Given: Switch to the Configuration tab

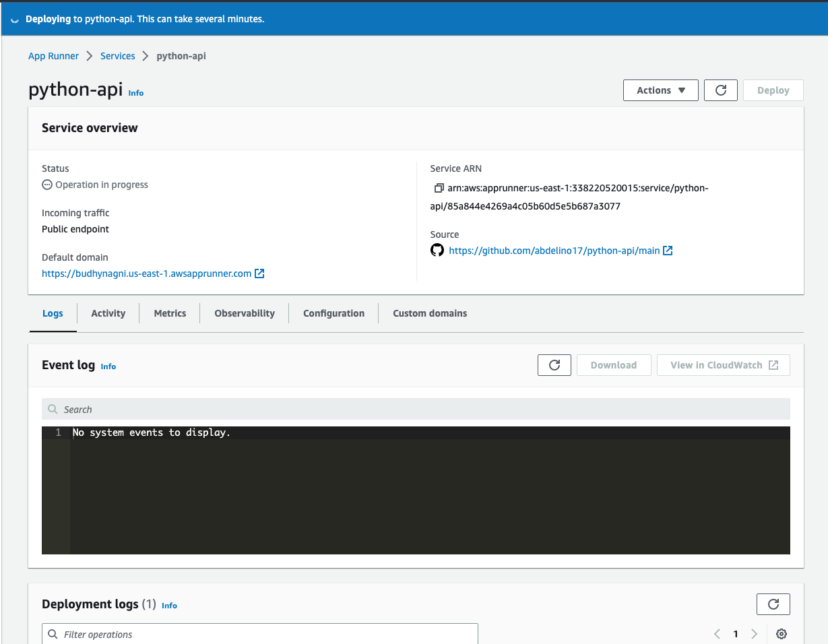Looking at the screenshot, I should [333, 313].
